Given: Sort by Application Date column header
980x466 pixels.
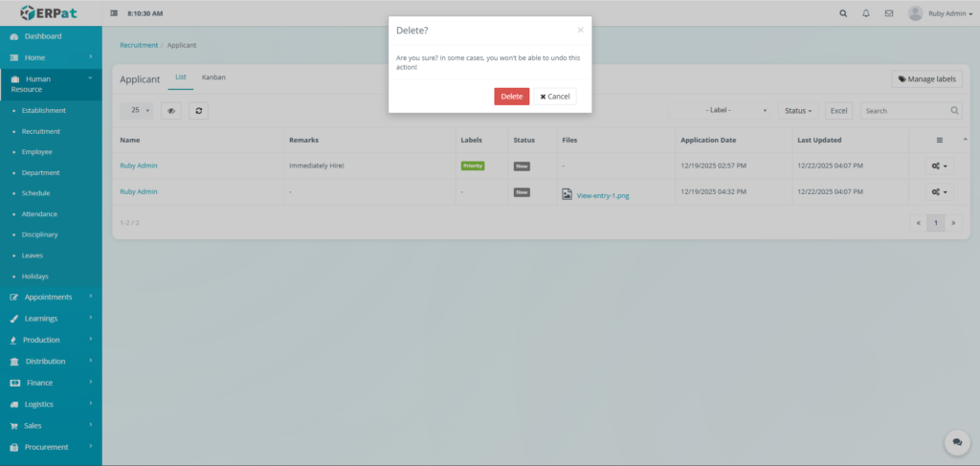Looking at the screenshot, I should pyautogui.click(x=734, y=140).
